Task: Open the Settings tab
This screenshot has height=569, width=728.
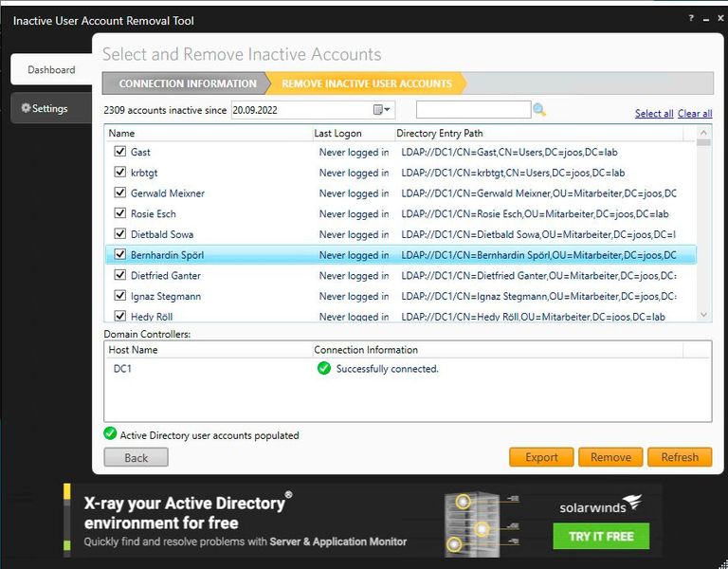Action: tap(51, 108)
